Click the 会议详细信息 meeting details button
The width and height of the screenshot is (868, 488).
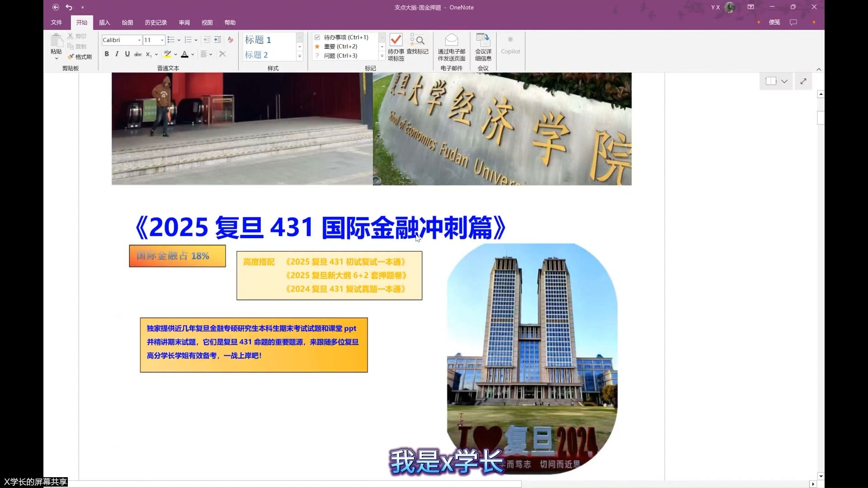(483, 47)
